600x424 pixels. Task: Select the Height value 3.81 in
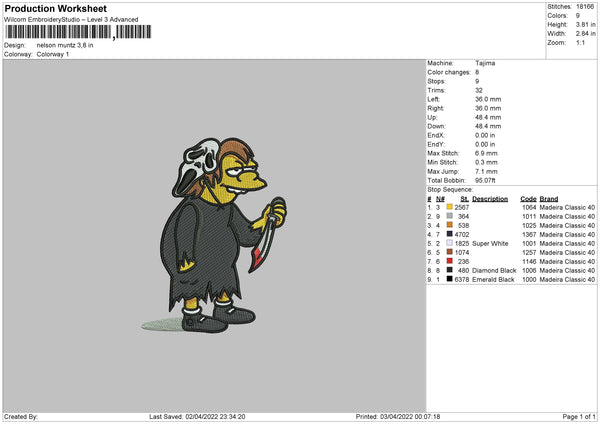coord(585,24)
